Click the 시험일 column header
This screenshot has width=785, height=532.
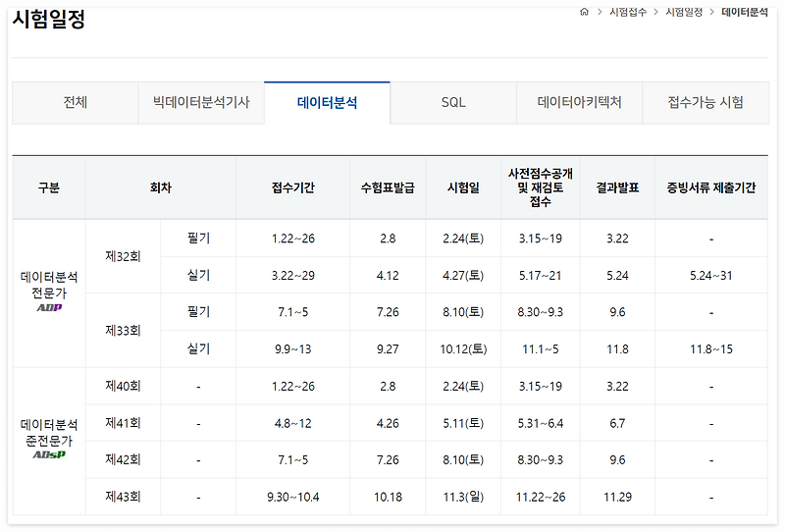[x=463, y=187]
